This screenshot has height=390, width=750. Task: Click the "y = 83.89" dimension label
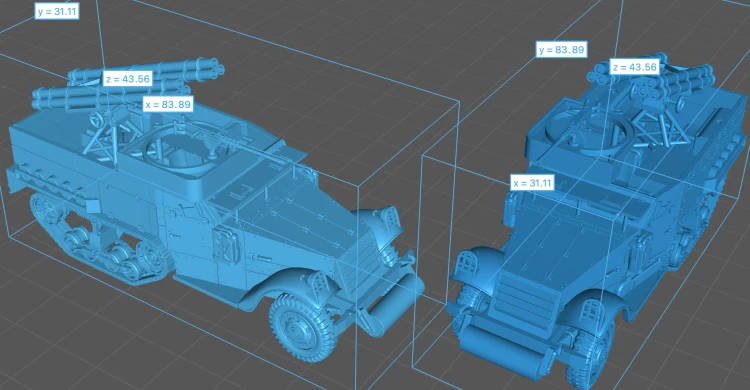pyautogui.click(x=561, y=50)
